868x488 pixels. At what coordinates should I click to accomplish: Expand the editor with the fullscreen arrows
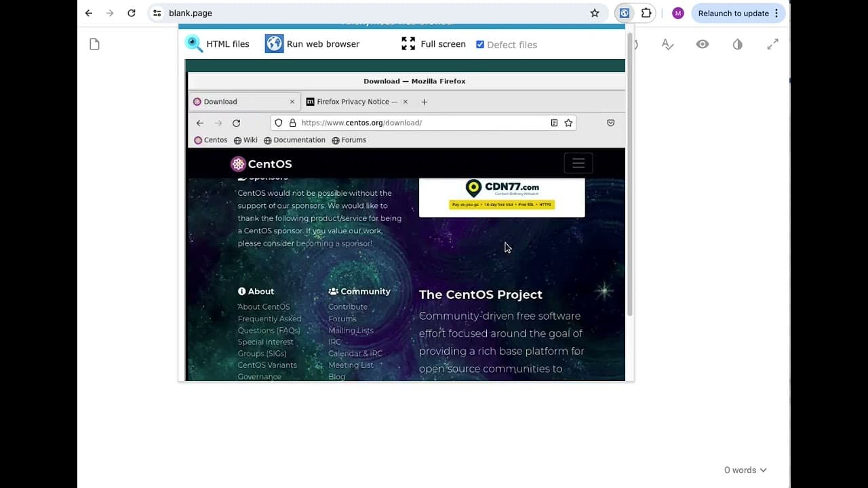(772, 44)
